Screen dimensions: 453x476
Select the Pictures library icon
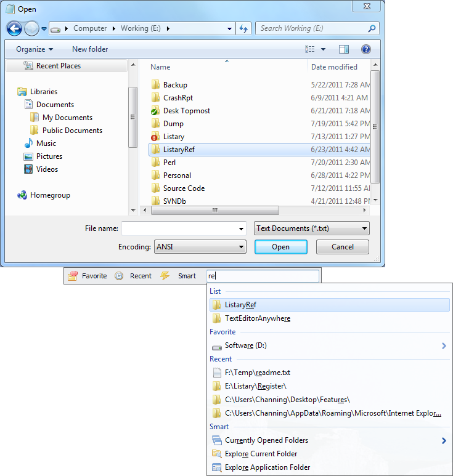pyautogui.click(x=28, y=156)
